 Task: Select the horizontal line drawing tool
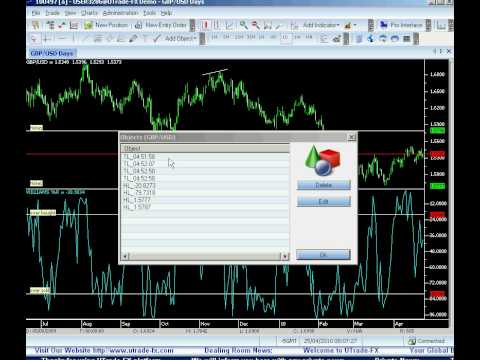[61, 39]
